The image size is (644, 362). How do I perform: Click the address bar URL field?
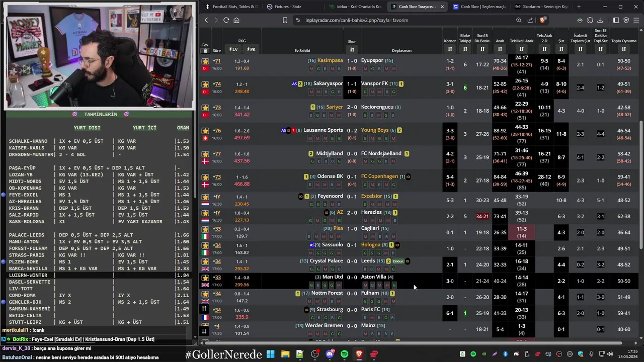click(403, 20)
